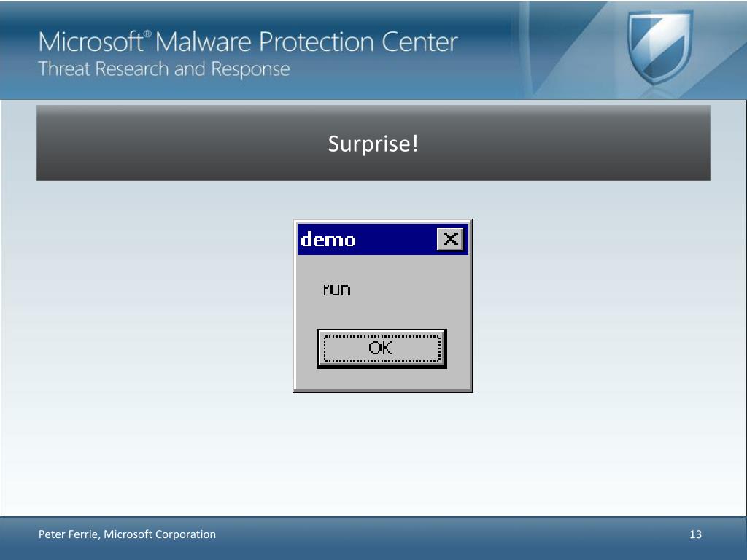747x560 pixels.
Task: Click the Surprise! slide heading
Action: [373, 144]
